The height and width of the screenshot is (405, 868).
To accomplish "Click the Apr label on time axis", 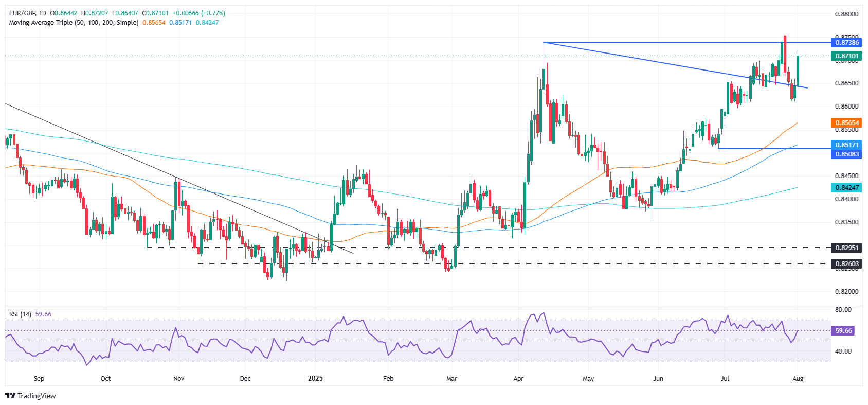I will point(518,379).
